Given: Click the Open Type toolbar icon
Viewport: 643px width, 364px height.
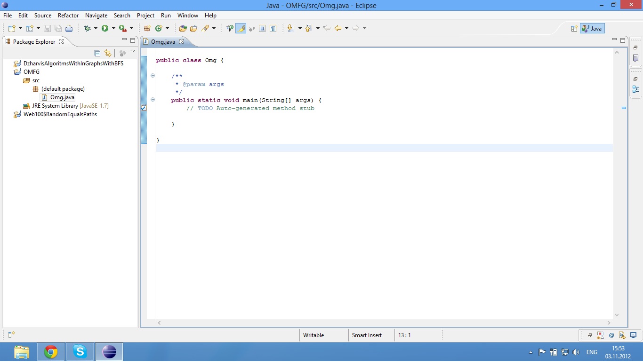Looking at the screenshot, I should [x=183, y=28].
